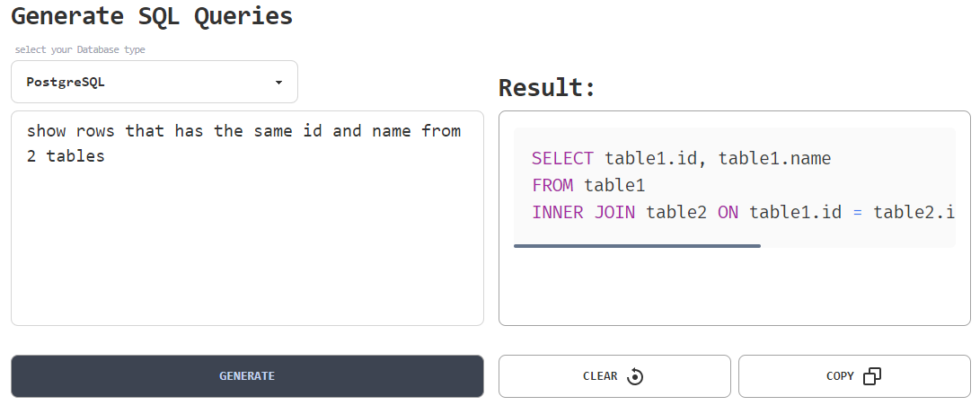The height and width of the screenshot is (414, 980).
Task: Click the CLEAR button label
Action: 600,376
